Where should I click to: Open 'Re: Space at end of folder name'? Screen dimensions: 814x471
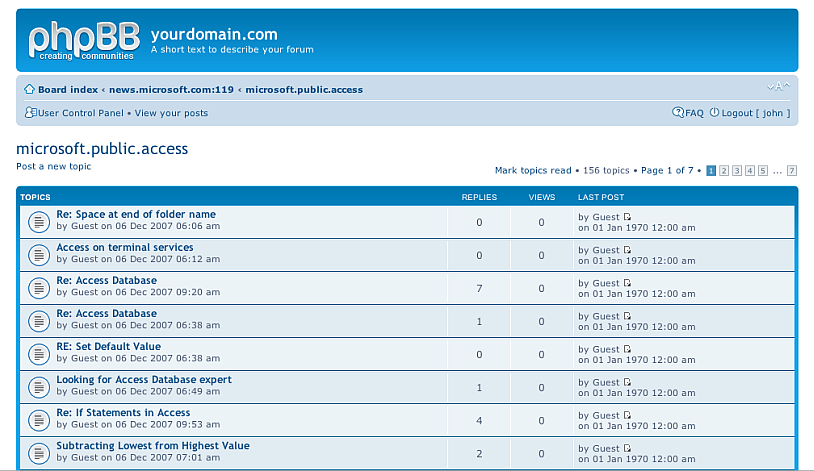pos(136,215)
